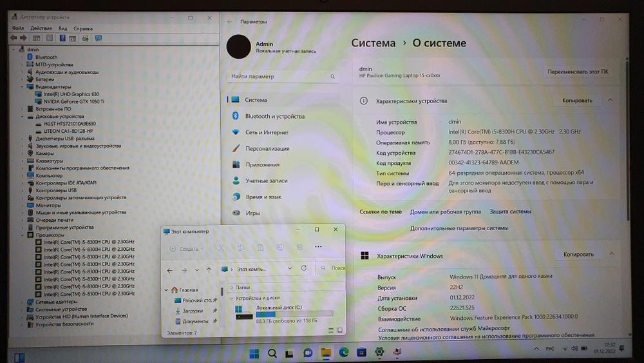Open Приложения settings section
The height and width of the screenshot is (363, 644).
[283, 164]
